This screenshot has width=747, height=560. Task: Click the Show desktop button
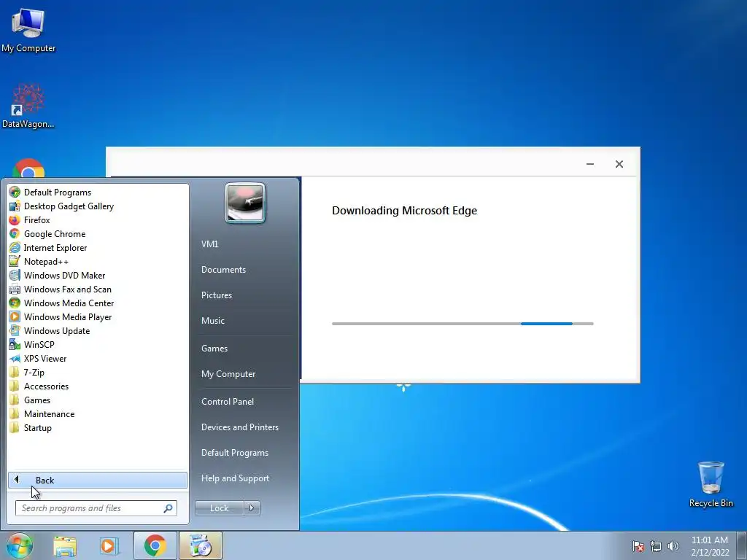tap(742, 545)
